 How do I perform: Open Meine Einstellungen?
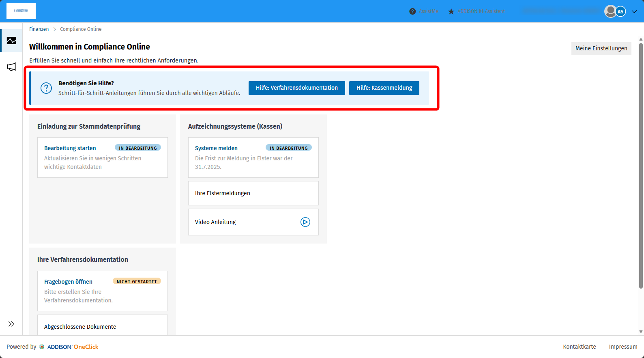(x=601, y=49)
